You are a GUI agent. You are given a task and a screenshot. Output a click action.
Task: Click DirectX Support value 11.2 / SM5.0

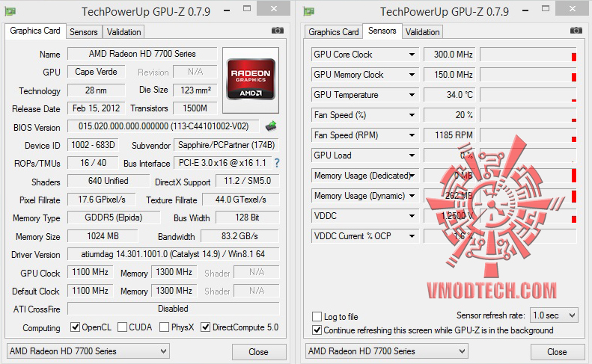coord(247,181)
